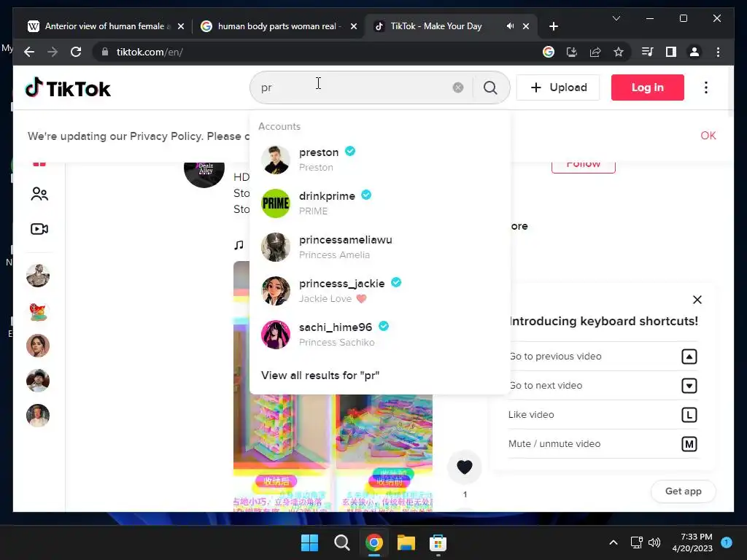Open the bearded man sidebar avatar
Image resolution: width=747 pixels, height=560 pixels.
pos(38,275)
